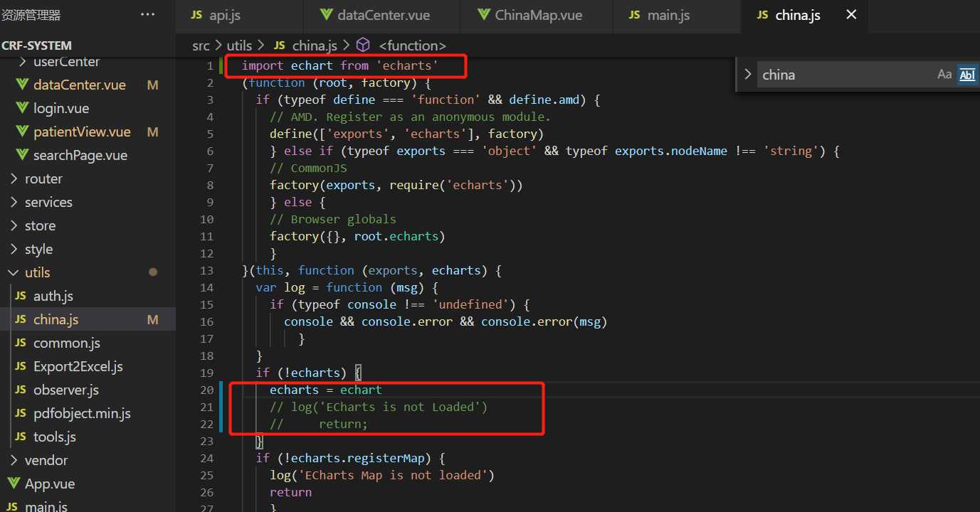Click the text "define(['exports', 'echarts'], factory)"

pyautogui.click(x=406, y=134)
